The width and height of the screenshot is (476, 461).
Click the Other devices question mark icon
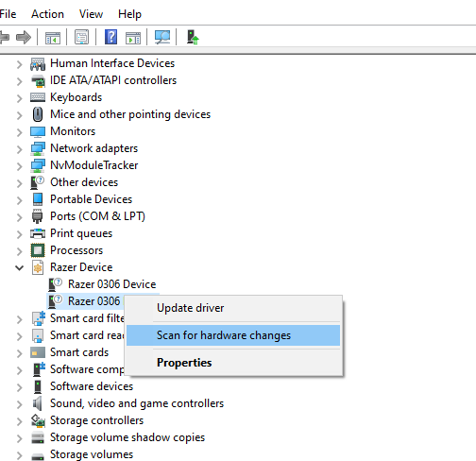37,182
